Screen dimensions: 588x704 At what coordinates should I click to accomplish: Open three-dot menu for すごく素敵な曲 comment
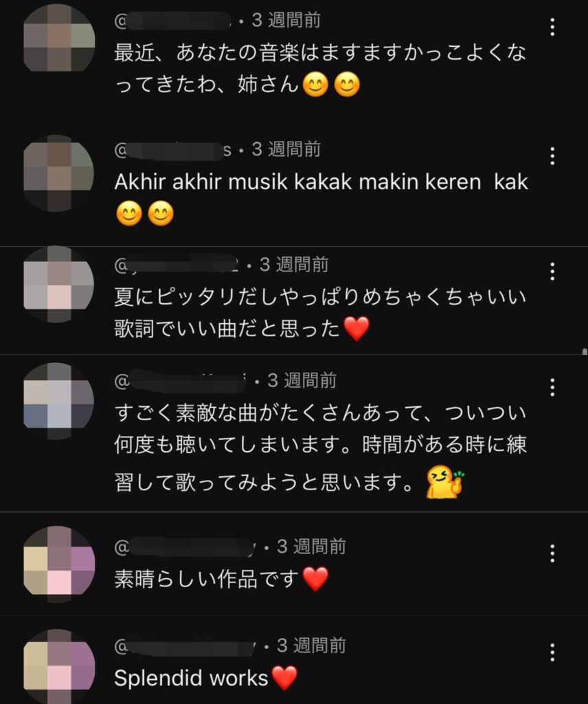(552, 387)
